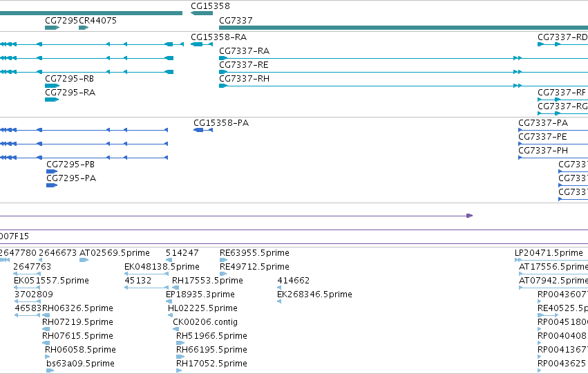Click the CG7295-PA protein label
This screenshot has height=374, width=588.
coord(71,178)
